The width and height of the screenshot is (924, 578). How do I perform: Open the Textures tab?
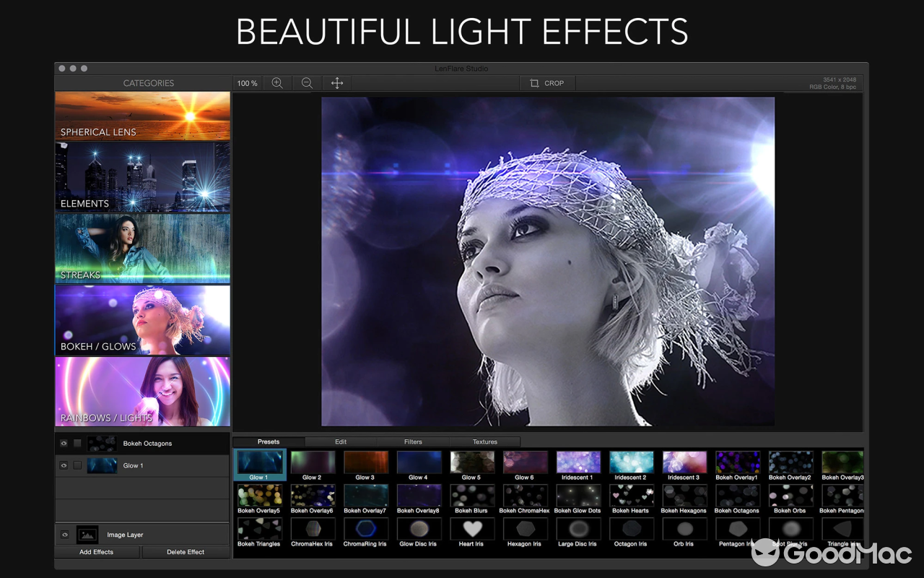coord(484,441)
